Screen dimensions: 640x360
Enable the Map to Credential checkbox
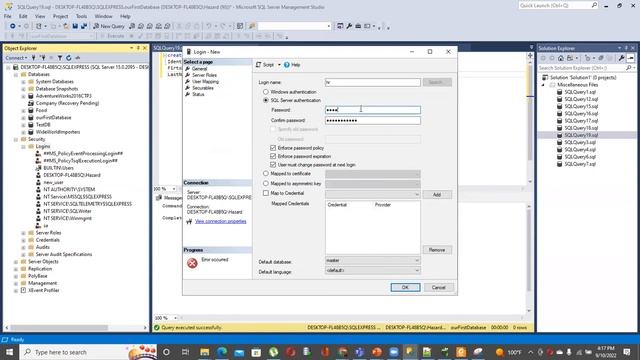point(266,193)
